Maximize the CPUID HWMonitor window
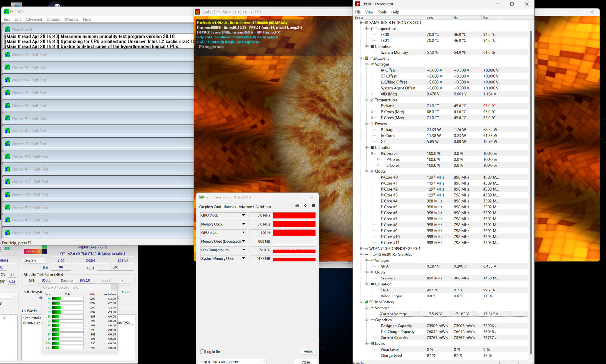The width and height of the screenshot is (606, 364). (x=512, y=4)
